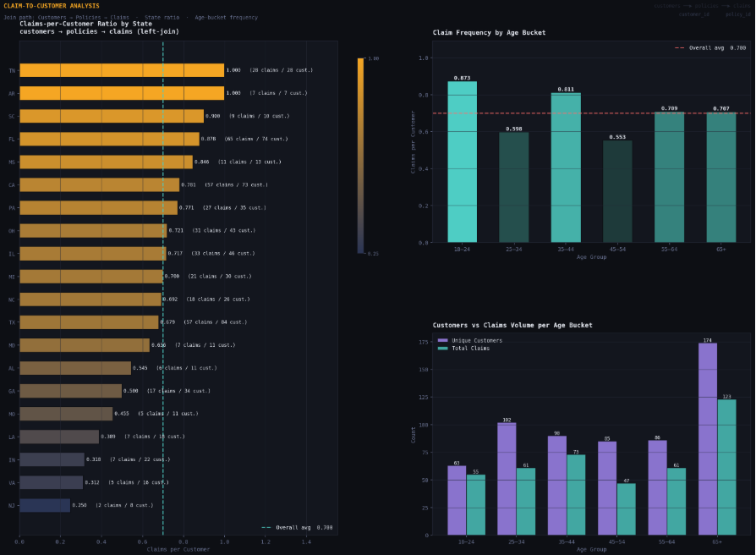
Task: Click the TN bar in the state chart
Action: point(122,70)
